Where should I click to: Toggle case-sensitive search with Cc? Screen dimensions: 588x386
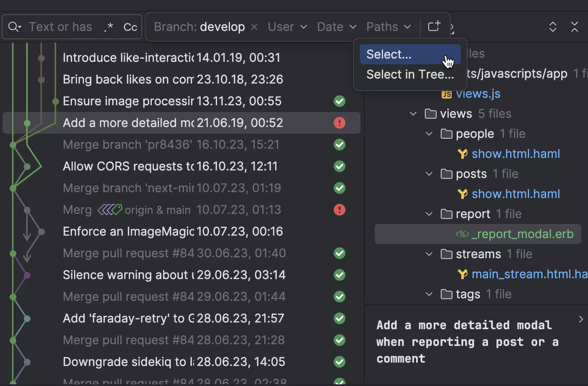coord(130,27)
